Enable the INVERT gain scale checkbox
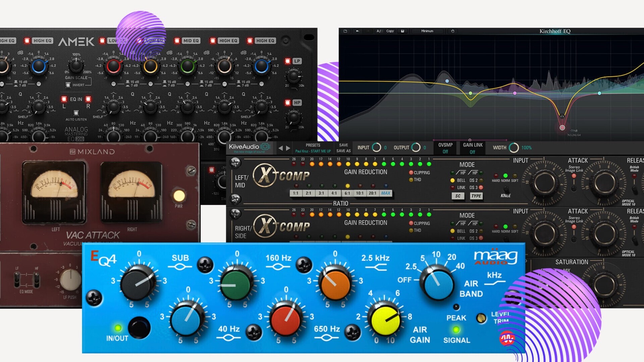The height and width of the screenshot is (362, 644). pyautogui.click(x=68, y=85)
